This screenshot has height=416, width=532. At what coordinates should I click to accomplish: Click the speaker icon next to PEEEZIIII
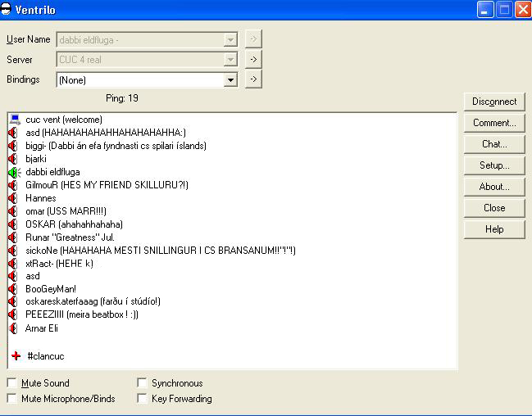tap(13, 314)
